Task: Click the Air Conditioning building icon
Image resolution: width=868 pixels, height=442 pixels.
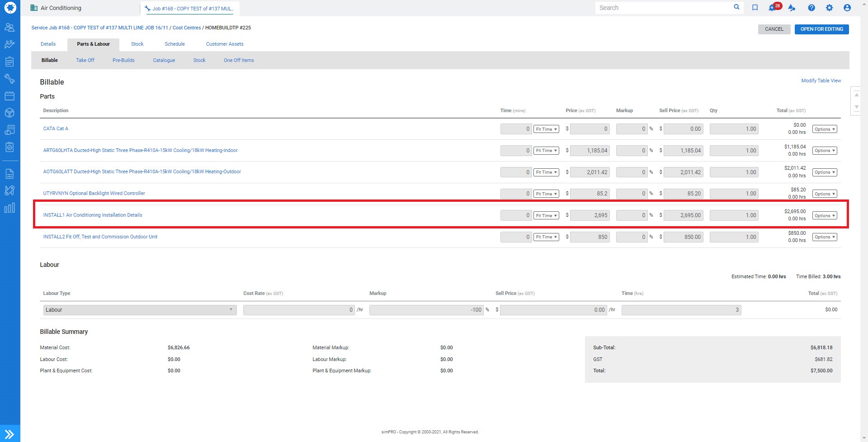Action: point(34,8)
